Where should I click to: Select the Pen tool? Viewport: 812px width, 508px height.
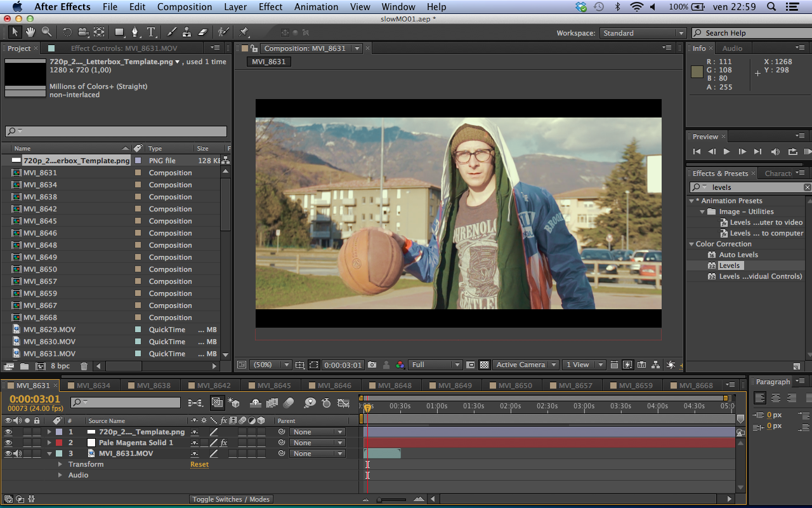click(135, 32)
